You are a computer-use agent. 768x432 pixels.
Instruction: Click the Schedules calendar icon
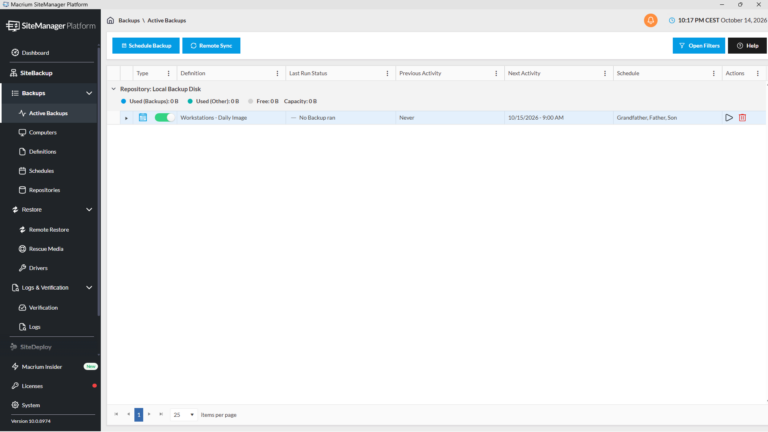coord(22,171)
